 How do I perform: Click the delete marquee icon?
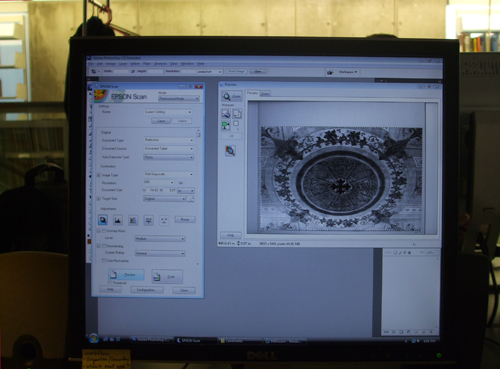tap(226, 114)
